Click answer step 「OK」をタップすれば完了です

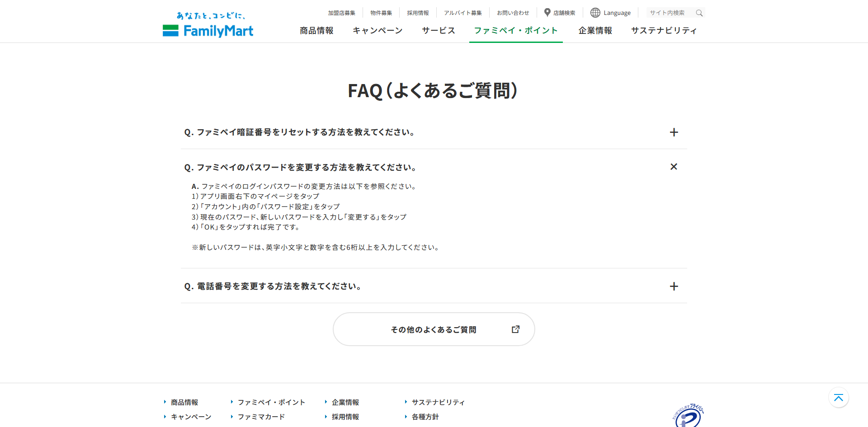pos(246,227)
